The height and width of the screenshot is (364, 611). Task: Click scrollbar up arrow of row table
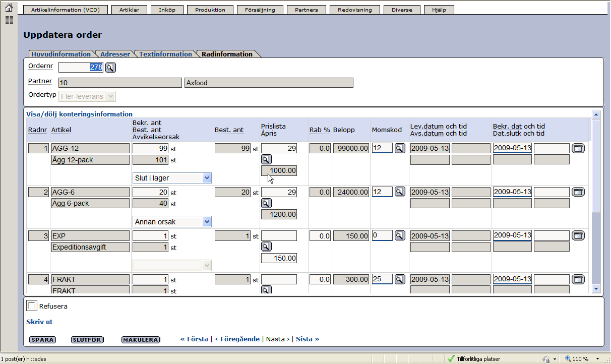point(596,114)
